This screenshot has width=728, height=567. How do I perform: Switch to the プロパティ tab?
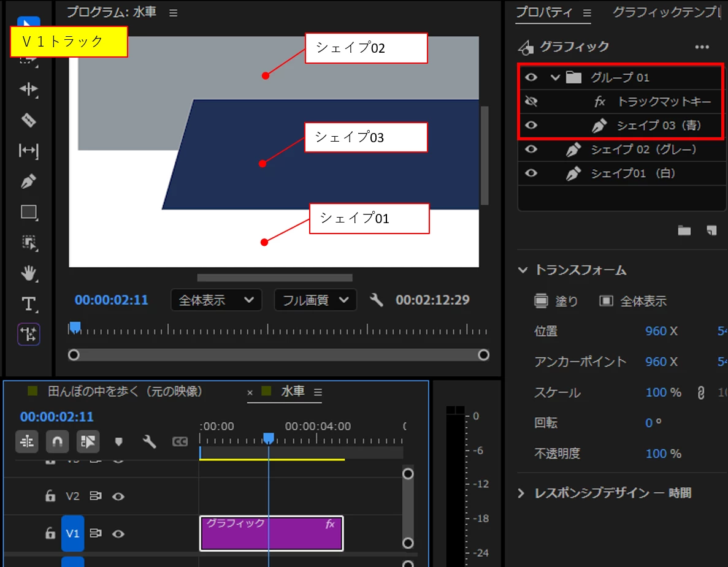545,12
